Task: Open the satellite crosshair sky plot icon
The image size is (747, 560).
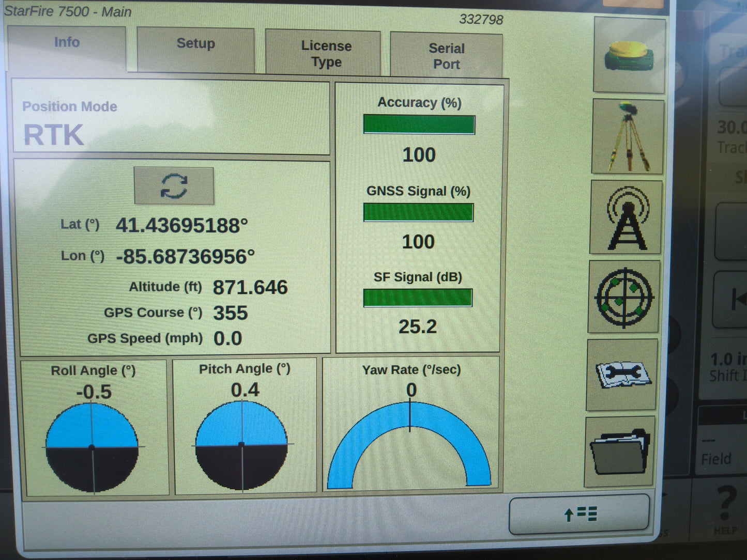Action: tap(624, 297)
